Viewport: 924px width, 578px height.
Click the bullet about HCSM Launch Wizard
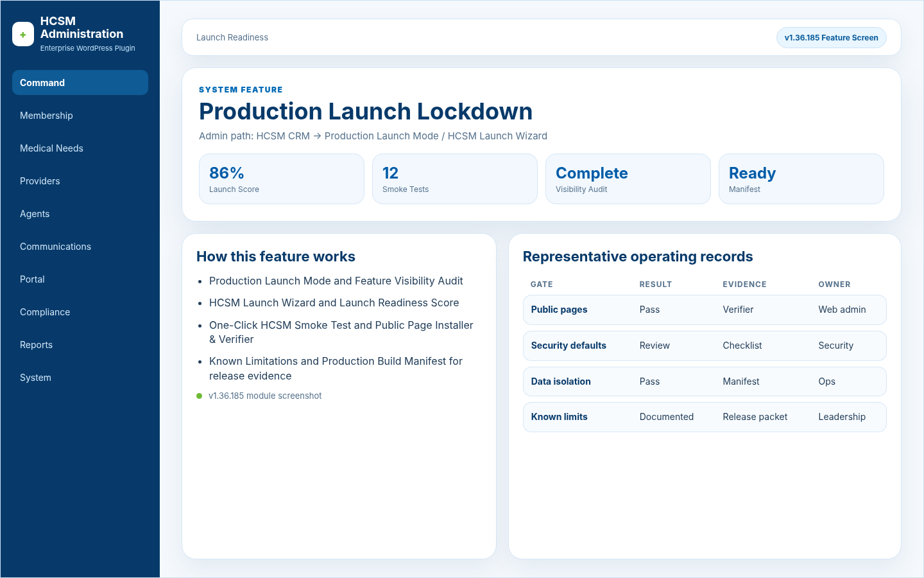click(334, 303)
